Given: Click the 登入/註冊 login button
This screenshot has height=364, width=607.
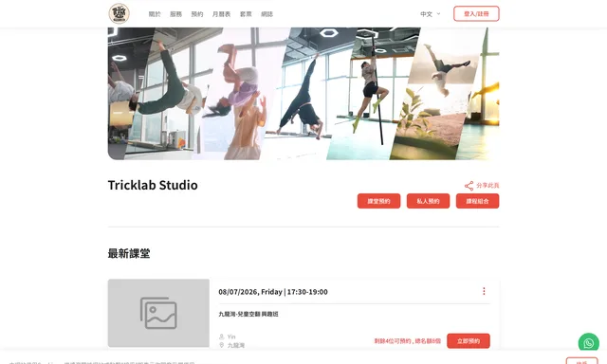Looking at the screenshot, I should 476,13.
